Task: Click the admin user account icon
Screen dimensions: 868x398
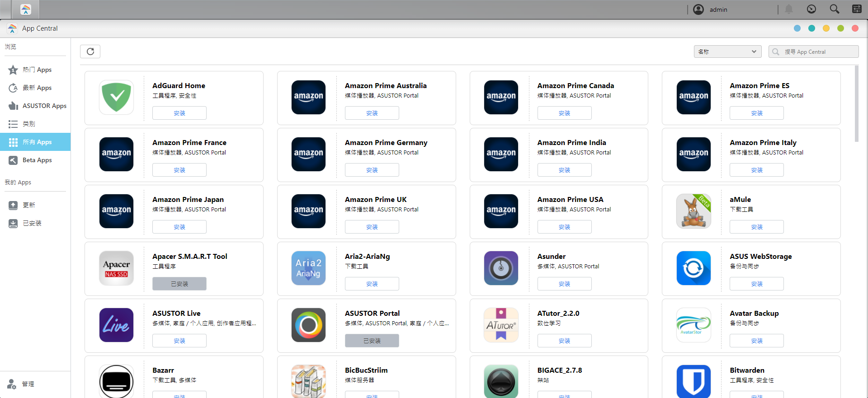Action: [698, 9]
